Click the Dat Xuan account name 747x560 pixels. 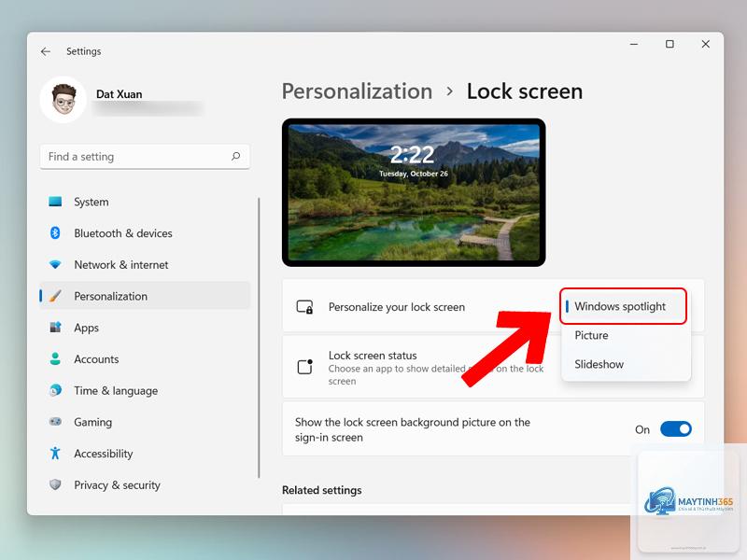(x=120, y=94)
